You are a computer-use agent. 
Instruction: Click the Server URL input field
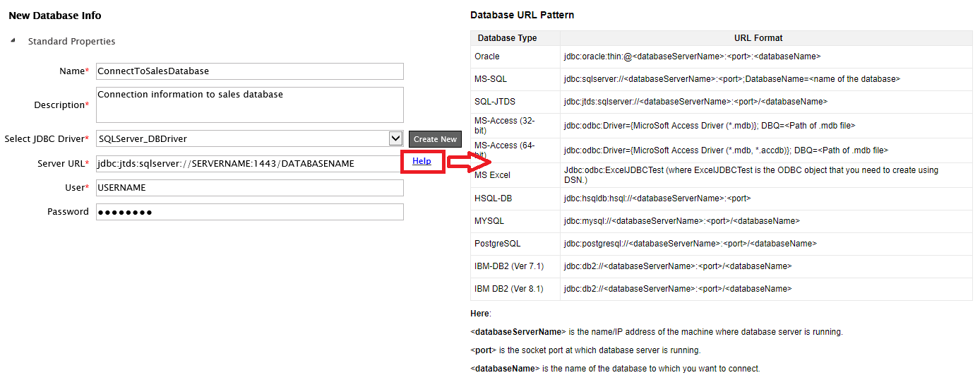[x=250, y=163]
